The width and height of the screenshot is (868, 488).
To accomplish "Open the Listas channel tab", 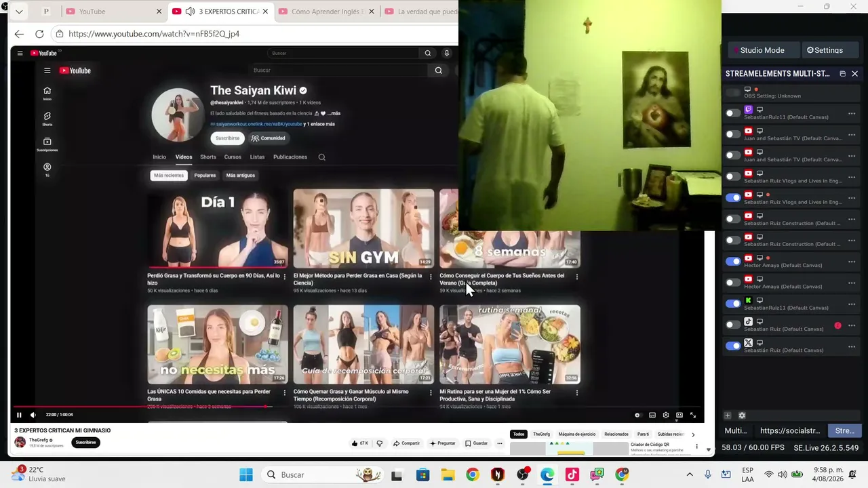I will pos(257,157).
